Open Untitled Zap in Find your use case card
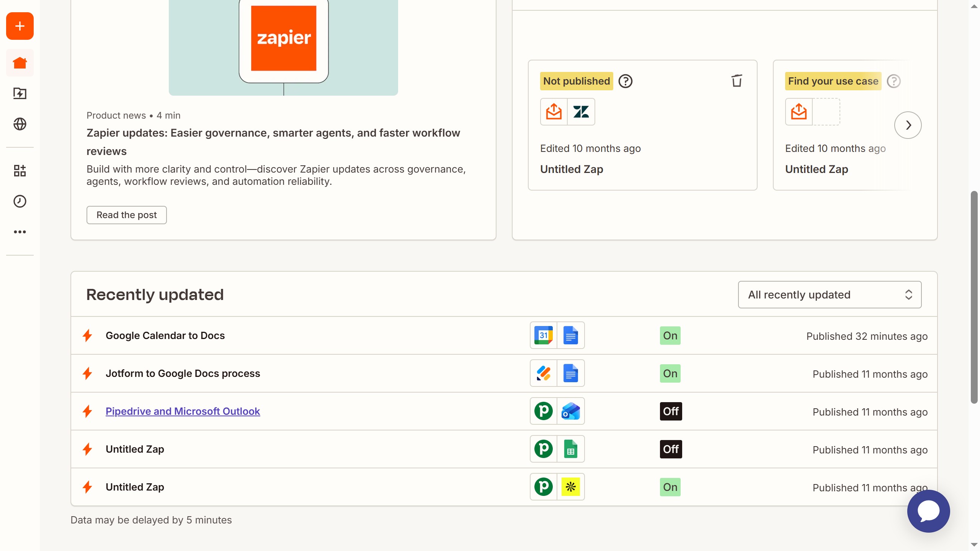Image resolution: width=980 pixels, height=551 pixels. [x=817, y=169]
